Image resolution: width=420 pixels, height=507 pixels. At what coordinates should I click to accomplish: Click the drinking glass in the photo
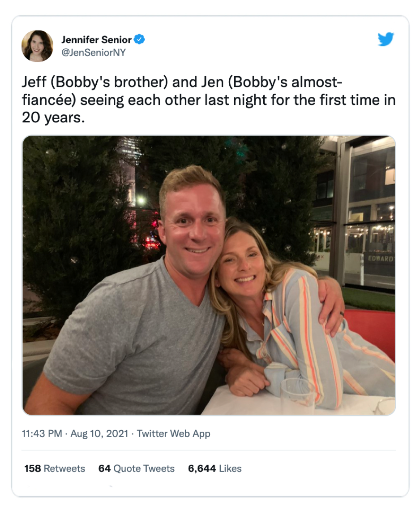click(x=297, y=394)
